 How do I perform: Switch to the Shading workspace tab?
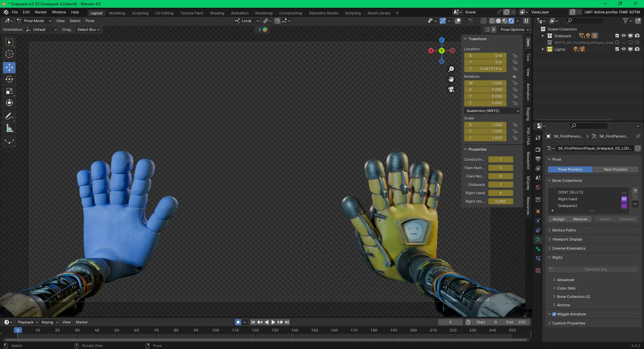(217, 13)
